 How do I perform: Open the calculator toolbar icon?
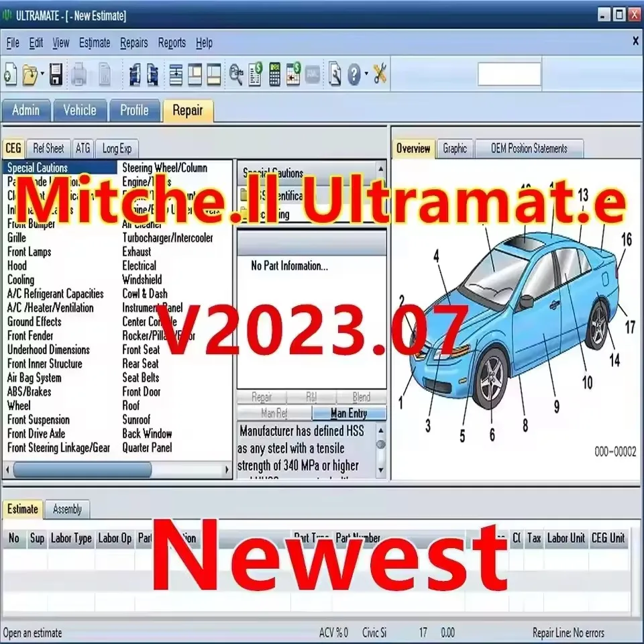coord(274,74)
